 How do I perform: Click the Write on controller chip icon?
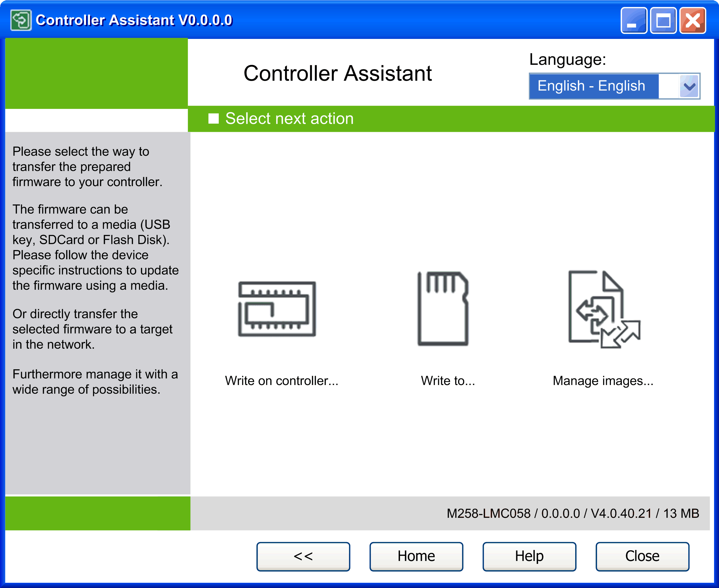pyautogui.click(x=277, y=309)
